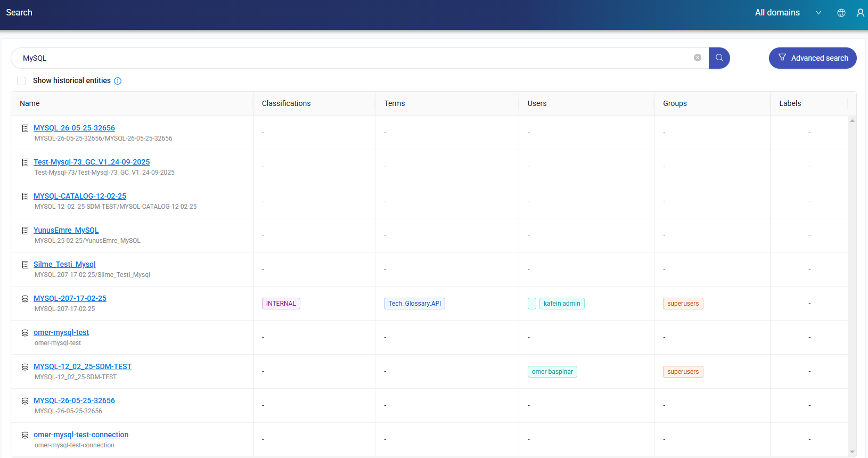The image size is (868, 458).
Task: Open the user profile icon
Action: tap(860, 13)
